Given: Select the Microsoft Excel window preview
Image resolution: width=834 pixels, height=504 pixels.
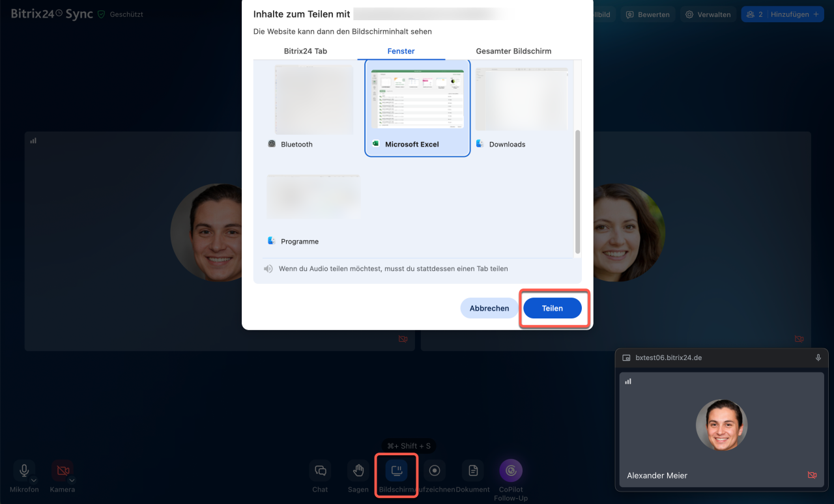Looking at the screenshot, I should coord(418,108).
